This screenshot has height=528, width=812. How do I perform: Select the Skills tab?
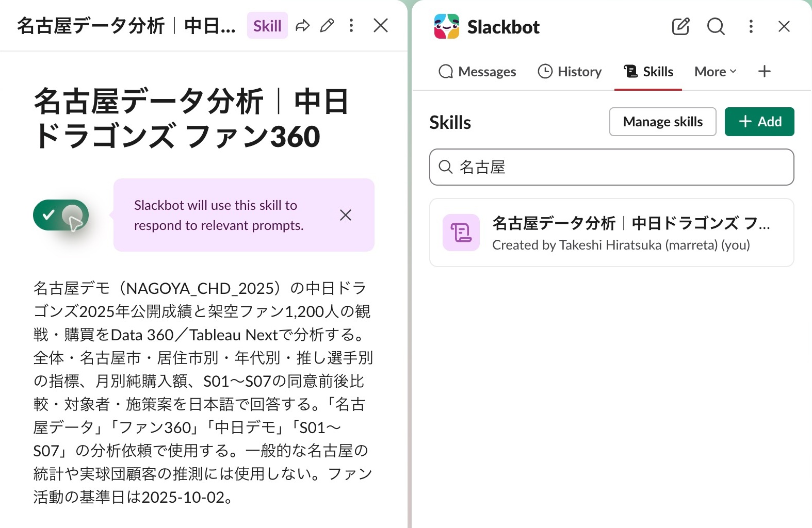(x=648, y=72)
